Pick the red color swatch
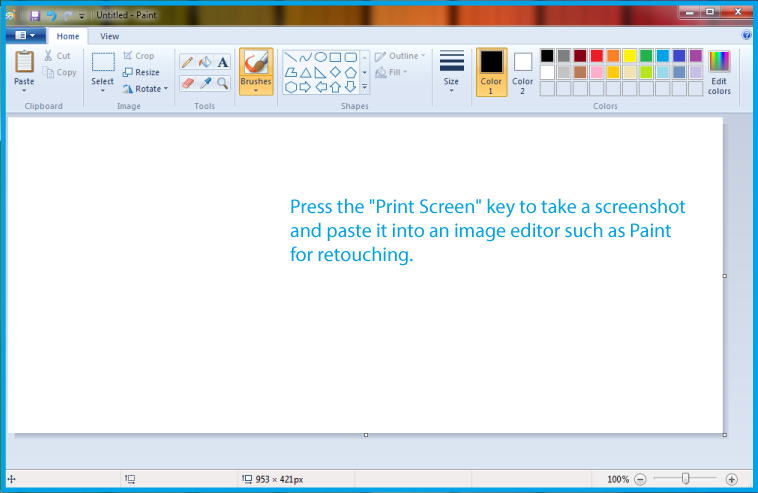 [596, 56]
